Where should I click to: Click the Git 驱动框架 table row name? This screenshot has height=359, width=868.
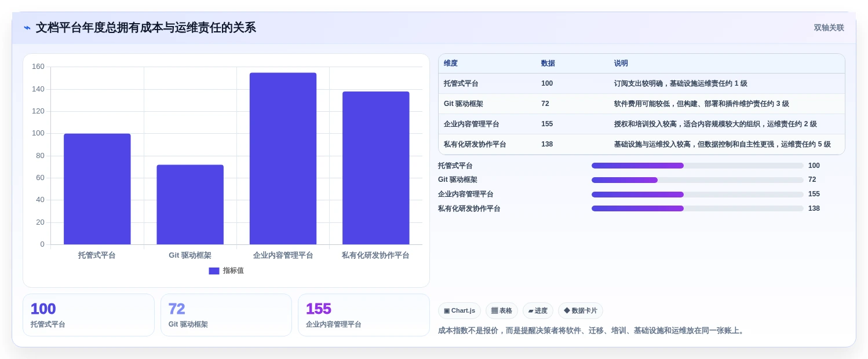464,104
